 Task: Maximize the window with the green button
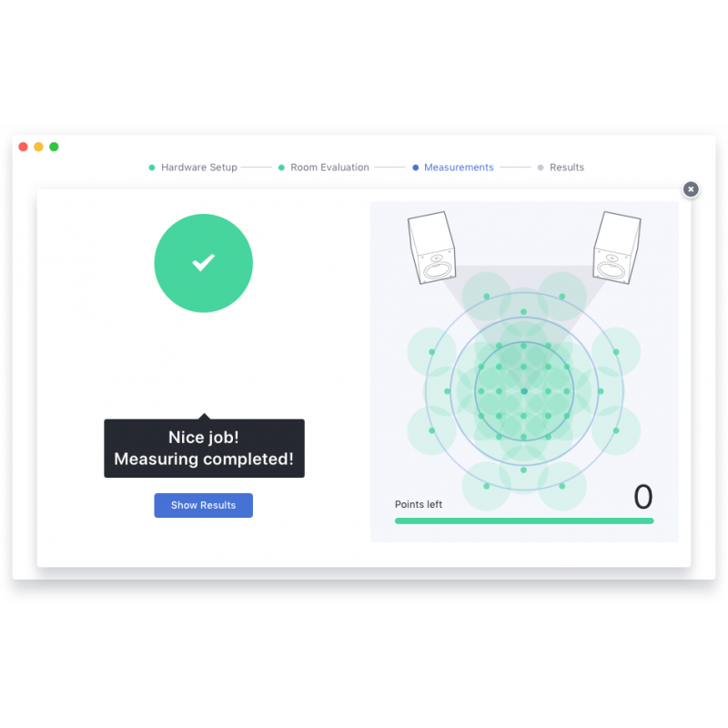(54, 147)
